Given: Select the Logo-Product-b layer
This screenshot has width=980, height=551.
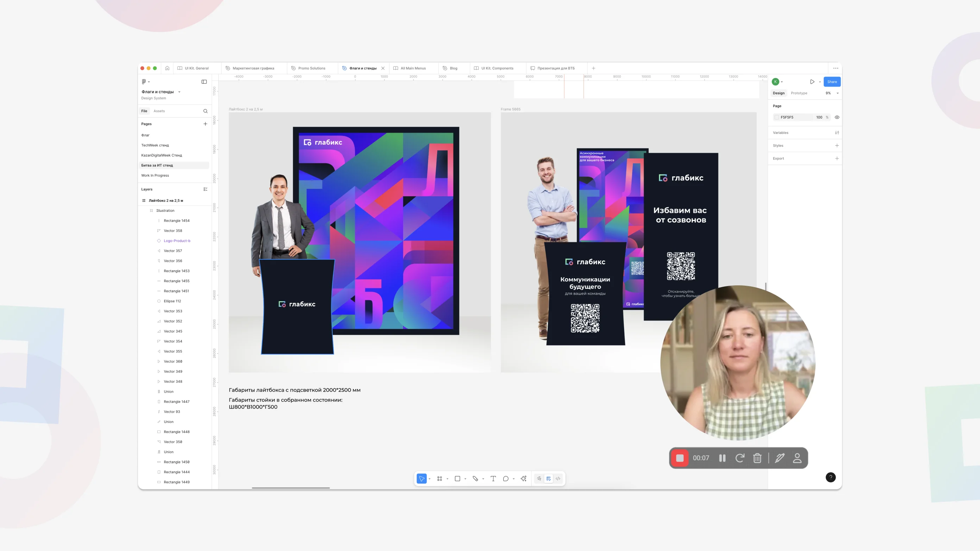Looking at the screenshot, I should pyautogui.click(x=177, y=241).
